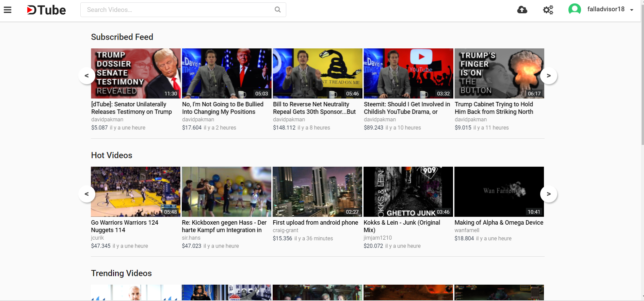Open the hamburger sidebar menu

coord(7,10)
